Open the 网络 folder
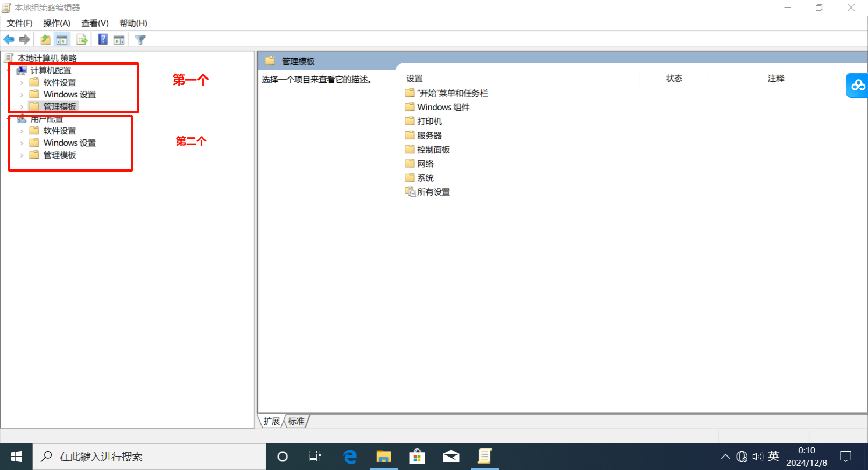Viewport: 868px width, 470px height. pos(420,163)
